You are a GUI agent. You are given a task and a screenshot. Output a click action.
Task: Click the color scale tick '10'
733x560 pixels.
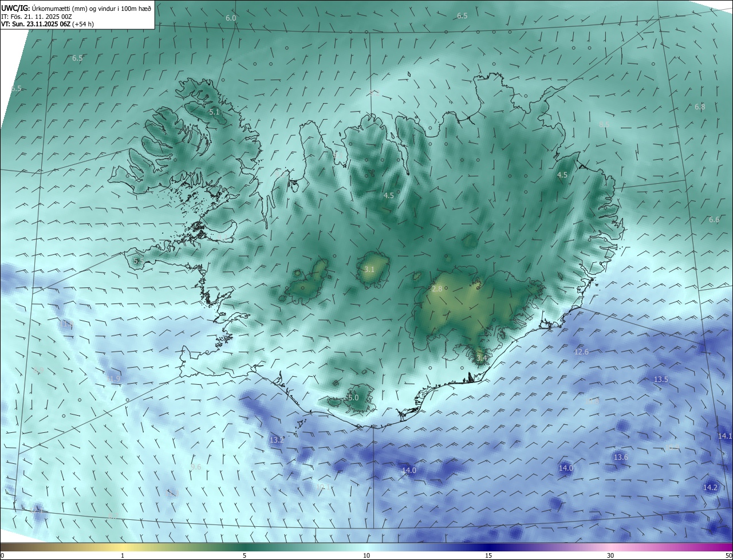(366, 555)
